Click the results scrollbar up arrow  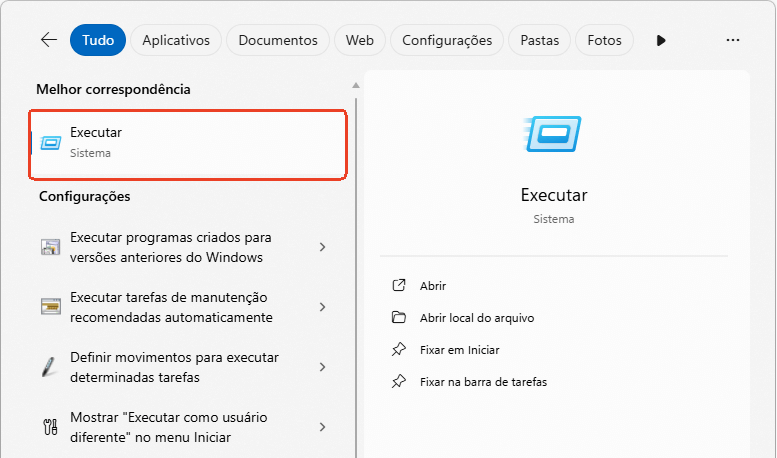click(356, 85)
